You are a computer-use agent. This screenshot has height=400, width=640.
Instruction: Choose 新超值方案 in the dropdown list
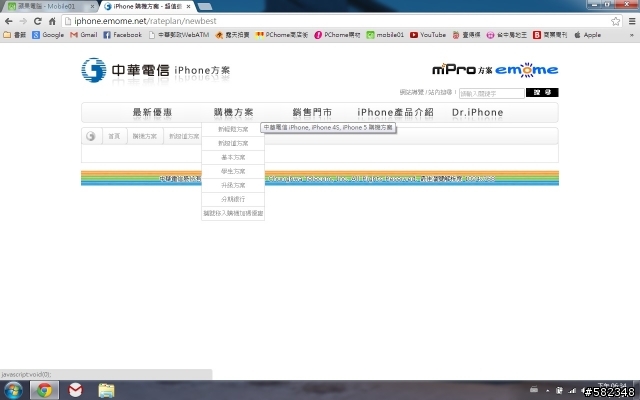(233, 143)
